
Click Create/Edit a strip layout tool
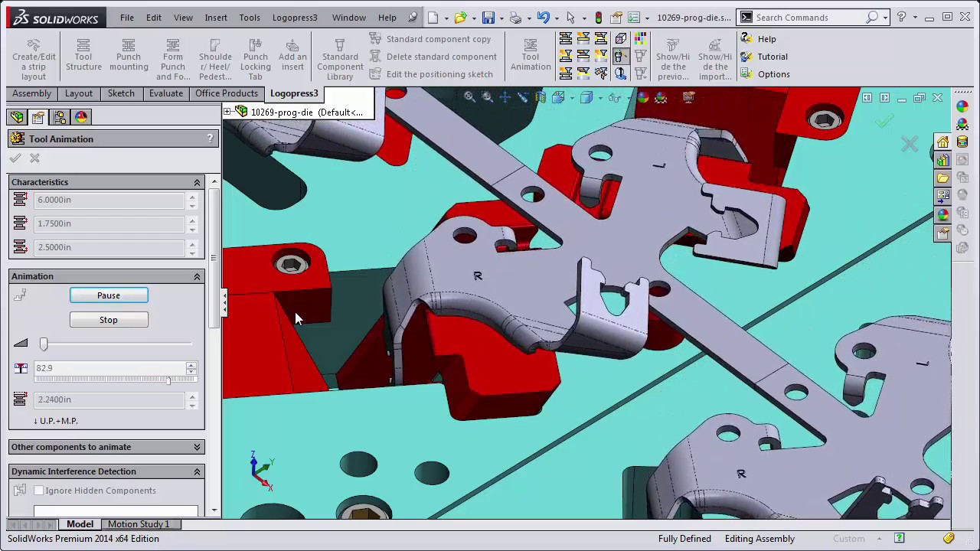click(34, 60)
